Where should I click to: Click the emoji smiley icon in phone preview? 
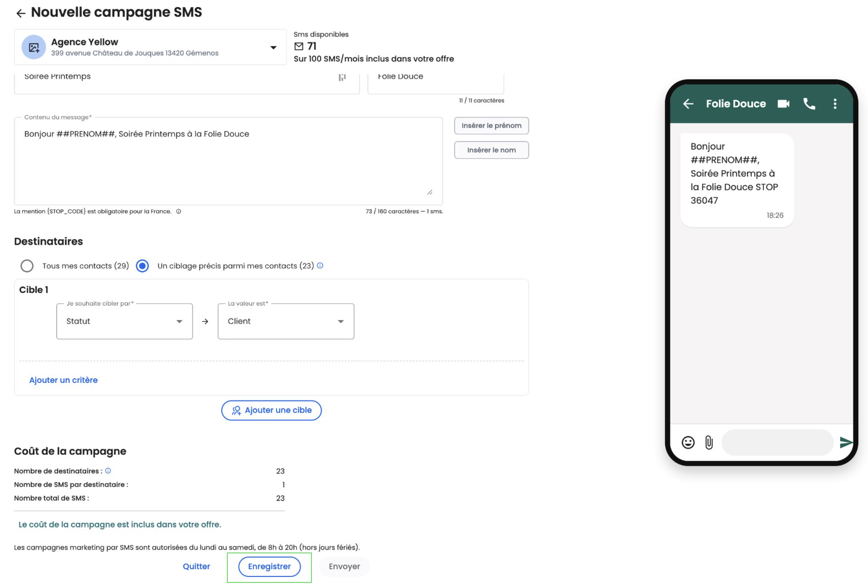point(688,442)
